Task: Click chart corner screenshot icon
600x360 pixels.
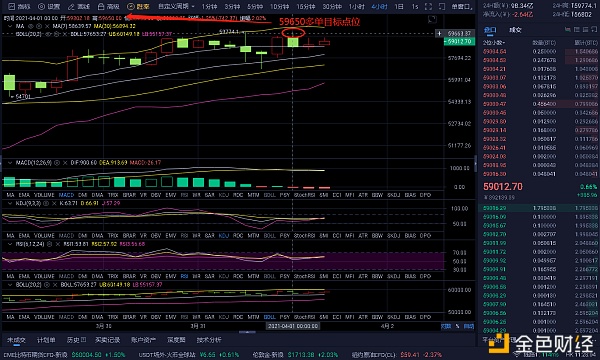Action: [432, 19]
